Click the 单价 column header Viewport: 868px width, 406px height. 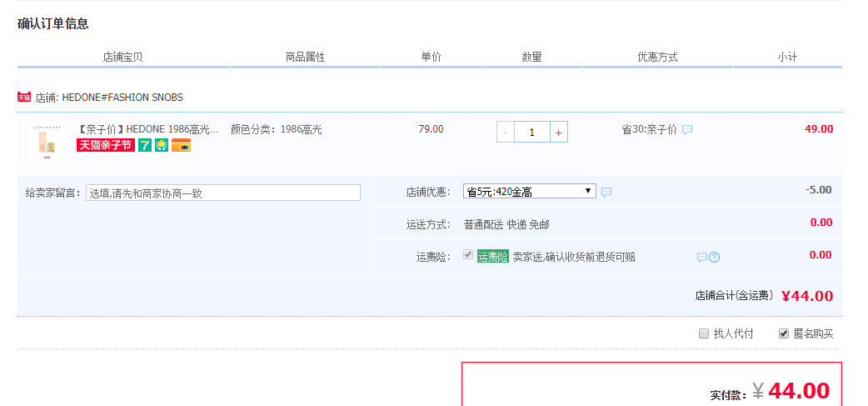pyautogui.click(x=431, y=57)
